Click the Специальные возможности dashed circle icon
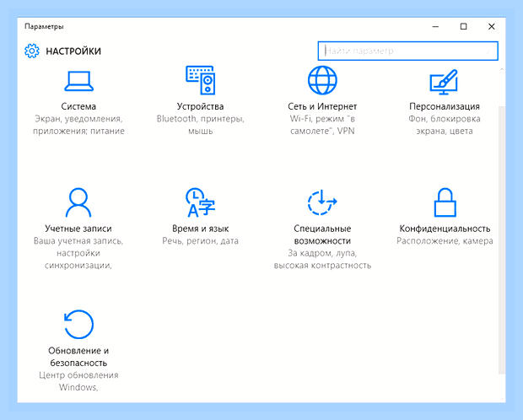This screenshot has height=420, width=523. [322, 202]
